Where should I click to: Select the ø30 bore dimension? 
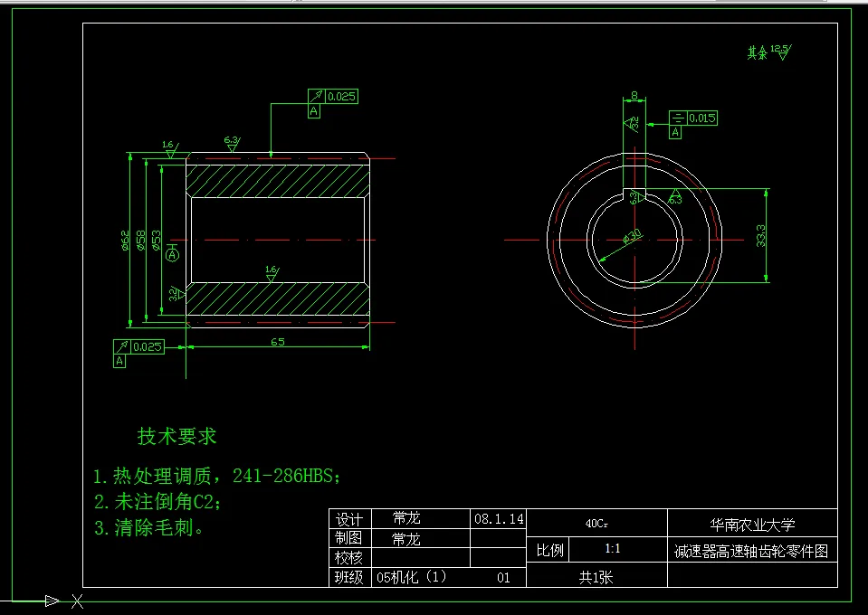[x=632, y=236]
